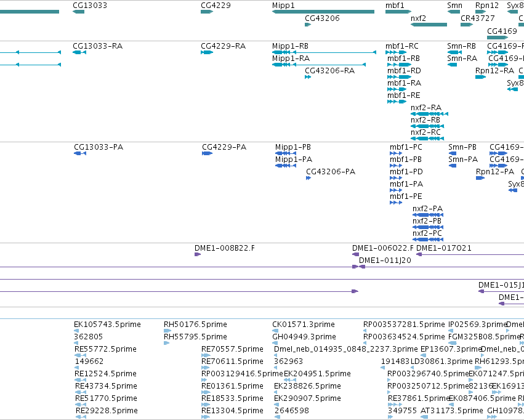Click BAC end DME1-008B22.F
This screenshot has width=524, height=420.
pyautogui.click(x=225, y=248)
